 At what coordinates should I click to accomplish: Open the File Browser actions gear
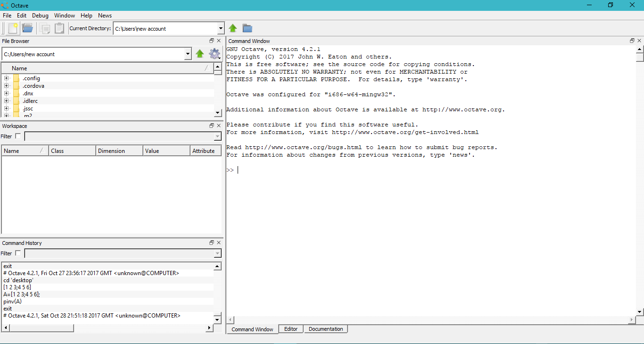coord(214,53)
